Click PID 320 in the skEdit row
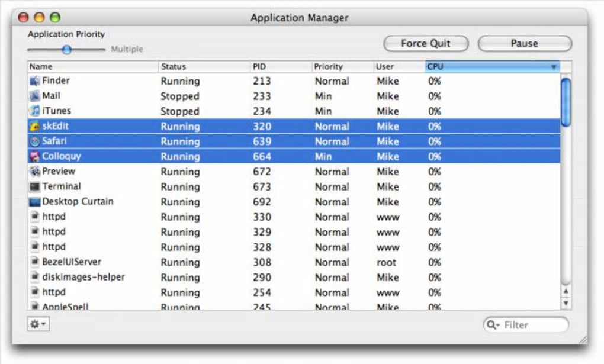The image size is (604, 364). pos(262,126)
